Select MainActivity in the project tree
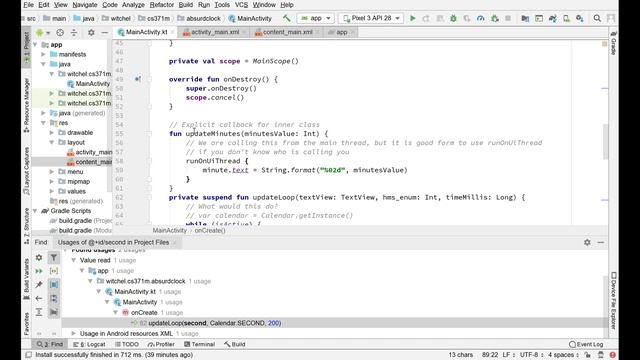 (x=93, y=84)
